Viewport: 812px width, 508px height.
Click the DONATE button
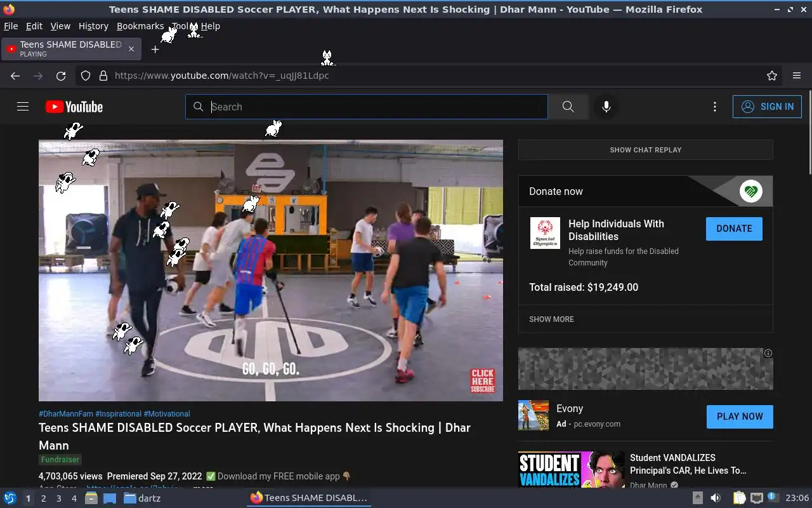734,229
